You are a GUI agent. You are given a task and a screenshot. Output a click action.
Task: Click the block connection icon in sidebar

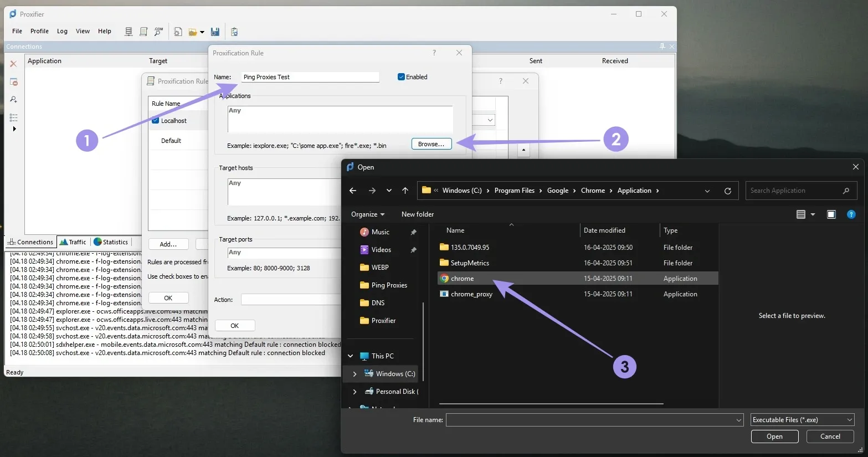pos(14,82)
